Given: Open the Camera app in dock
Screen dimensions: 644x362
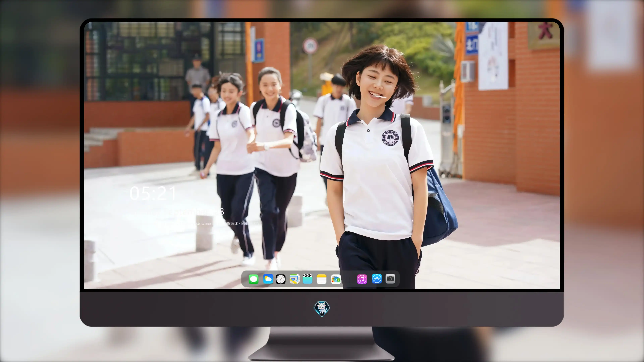Looking at the screenshot, I should click(390, 279).
